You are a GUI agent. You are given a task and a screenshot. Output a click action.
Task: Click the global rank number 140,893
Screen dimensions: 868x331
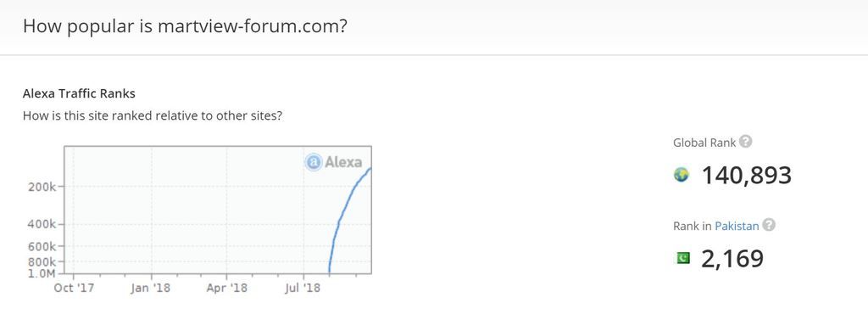point(747,175)
